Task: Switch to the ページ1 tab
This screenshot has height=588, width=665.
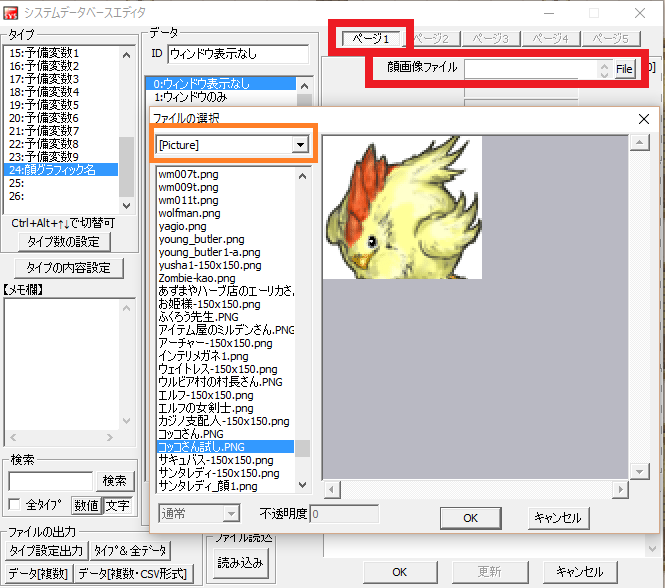Action: [x=371, y=39]
